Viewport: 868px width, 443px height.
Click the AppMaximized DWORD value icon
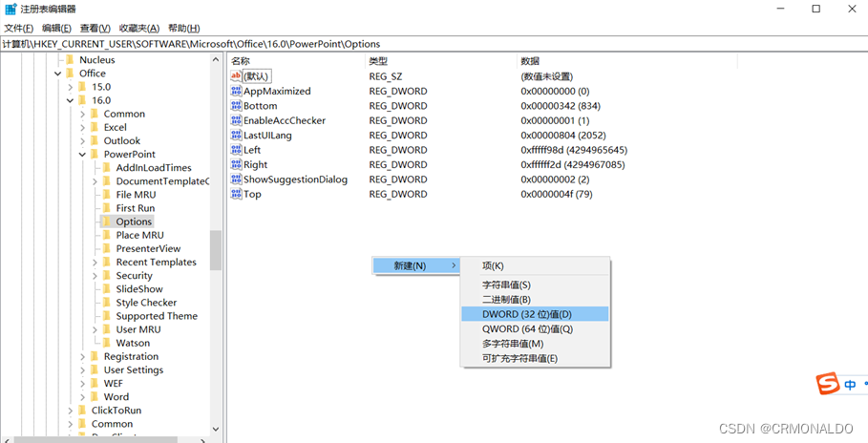click(x=236, y=91)
